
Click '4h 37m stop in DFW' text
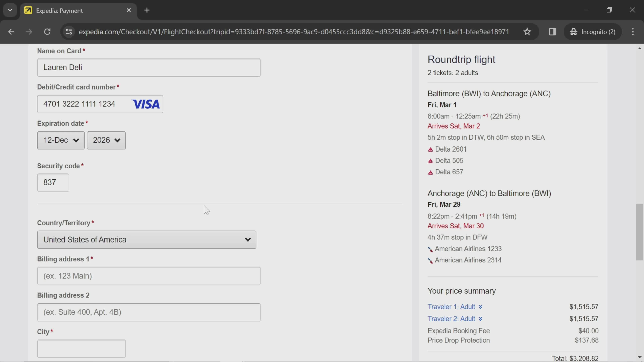457,237
